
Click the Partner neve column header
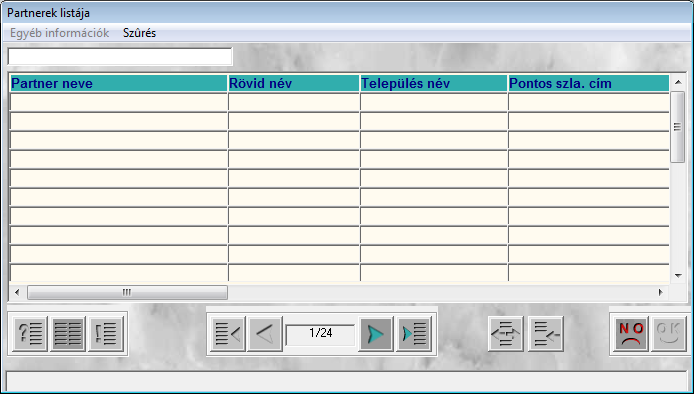(x=119, y=83)
